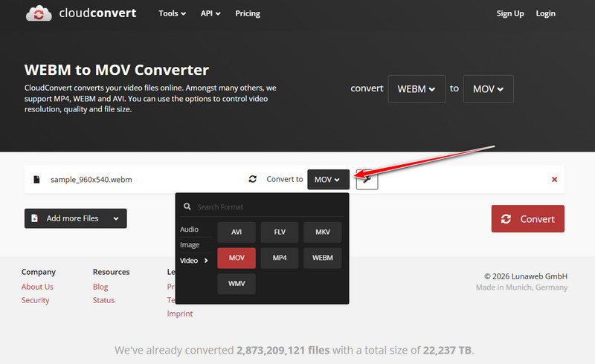Select the Audio format category
The height and width of the screenshot is (364, 595).
190,229
